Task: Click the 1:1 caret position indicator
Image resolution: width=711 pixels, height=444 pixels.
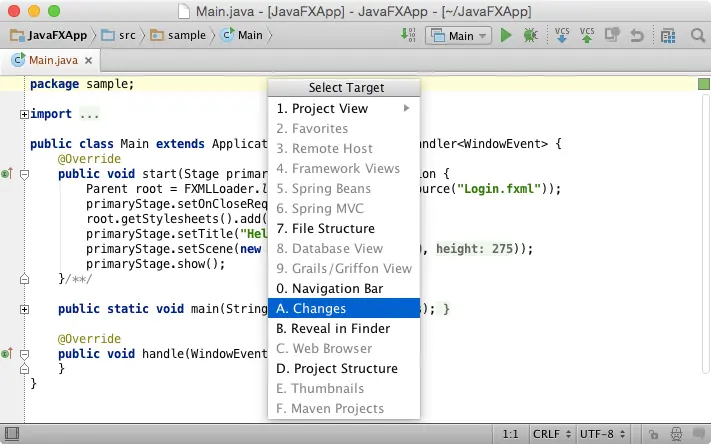Action: [x=511, y=434]
